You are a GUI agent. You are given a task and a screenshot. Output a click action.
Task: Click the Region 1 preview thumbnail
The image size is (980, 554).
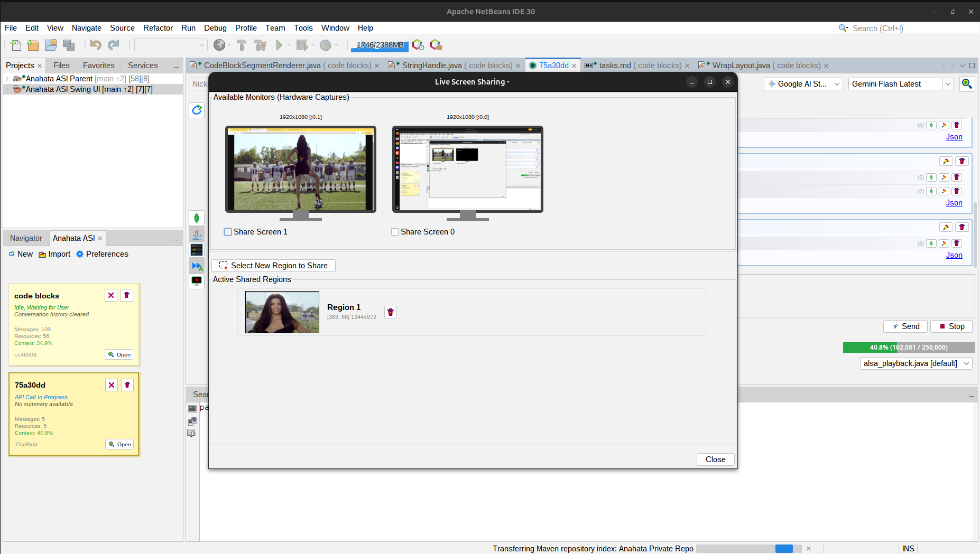pos(282,312)
